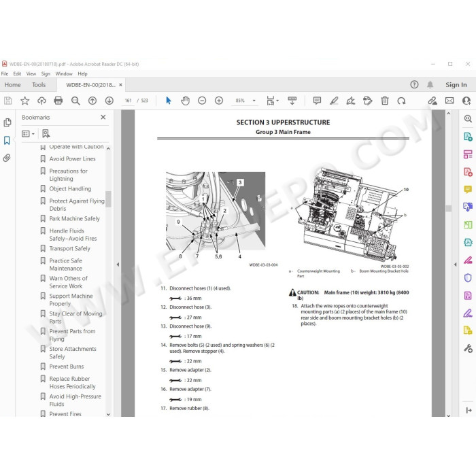Close the WDBE-EN-00 document tab
This screenshot has height=476, width=476.
120,85
